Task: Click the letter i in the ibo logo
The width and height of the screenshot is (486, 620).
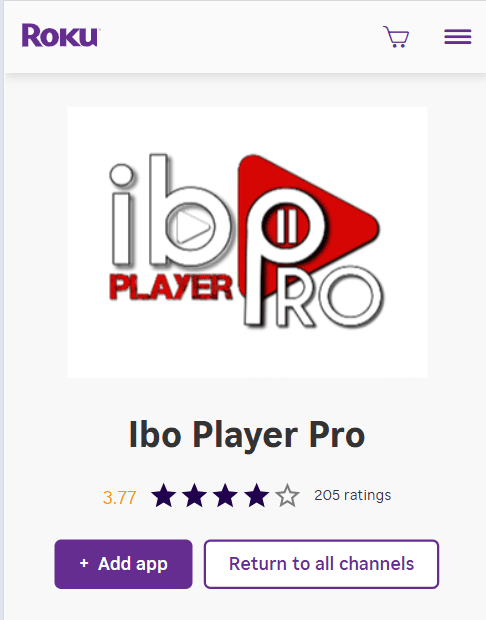Action: [121, 215]
